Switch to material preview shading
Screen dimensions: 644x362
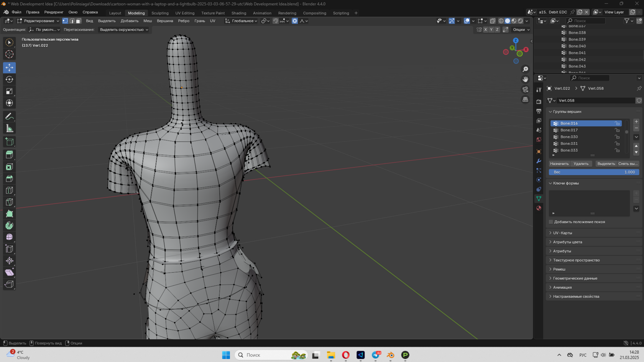coord(514,21)
